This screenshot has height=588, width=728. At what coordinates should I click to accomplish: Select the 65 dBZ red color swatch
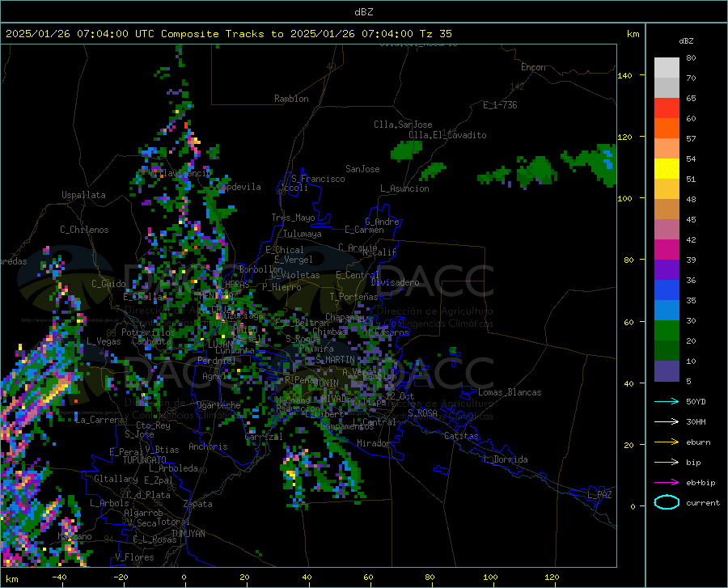tap(667, 108)
